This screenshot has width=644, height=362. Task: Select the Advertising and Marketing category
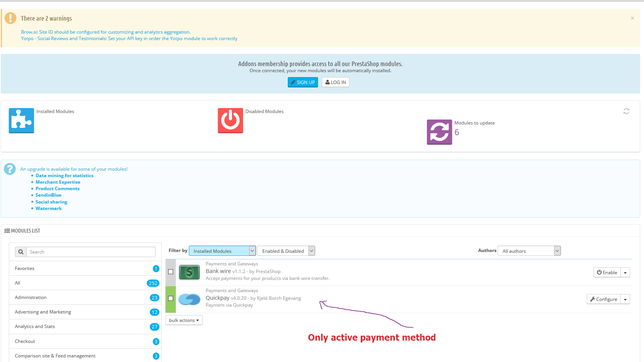(x=85, y=312)
